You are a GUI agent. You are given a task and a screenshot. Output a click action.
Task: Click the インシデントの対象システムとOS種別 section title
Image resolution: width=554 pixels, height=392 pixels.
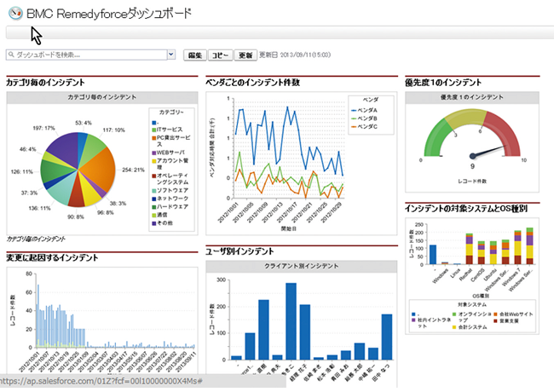466,209
